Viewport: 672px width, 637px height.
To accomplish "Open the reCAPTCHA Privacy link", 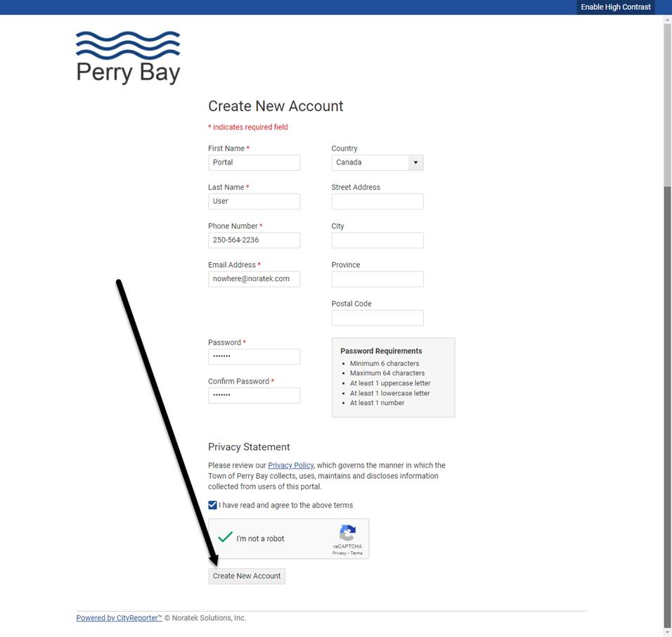I will click(x=340, y=553).
